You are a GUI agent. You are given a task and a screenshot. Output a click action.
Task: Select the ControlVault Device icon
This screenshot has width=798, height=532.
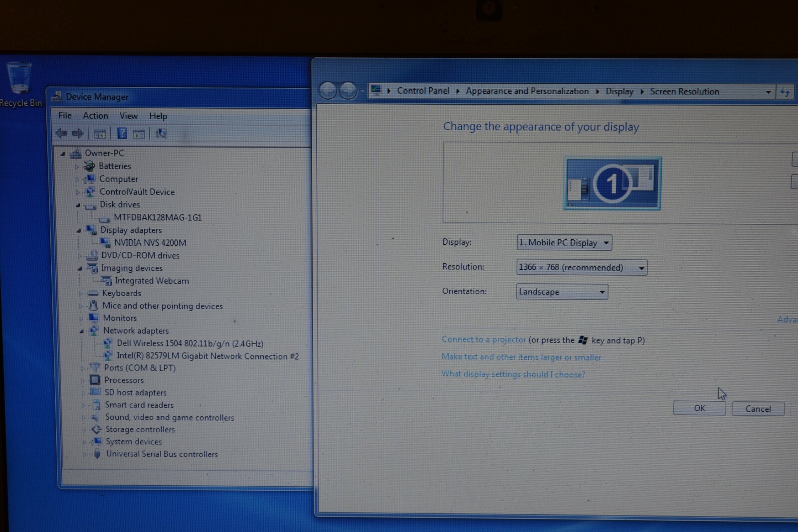pos(90,191)
